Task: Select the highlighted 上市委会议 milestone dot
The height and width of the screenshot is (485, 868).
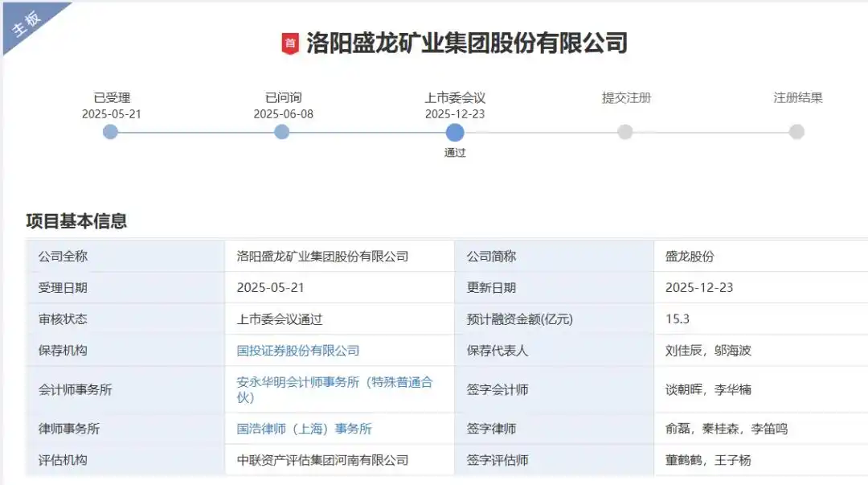Action: (454, 131)
